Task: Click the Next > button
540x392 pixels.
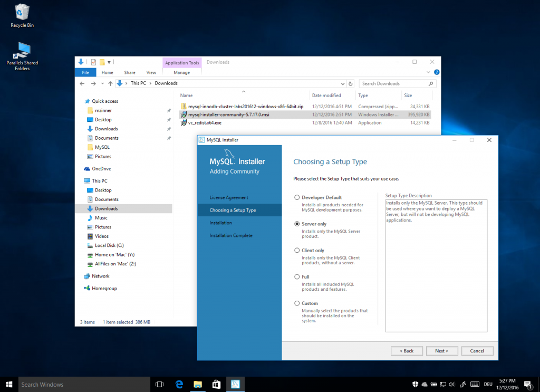Action: coord(442,351)
